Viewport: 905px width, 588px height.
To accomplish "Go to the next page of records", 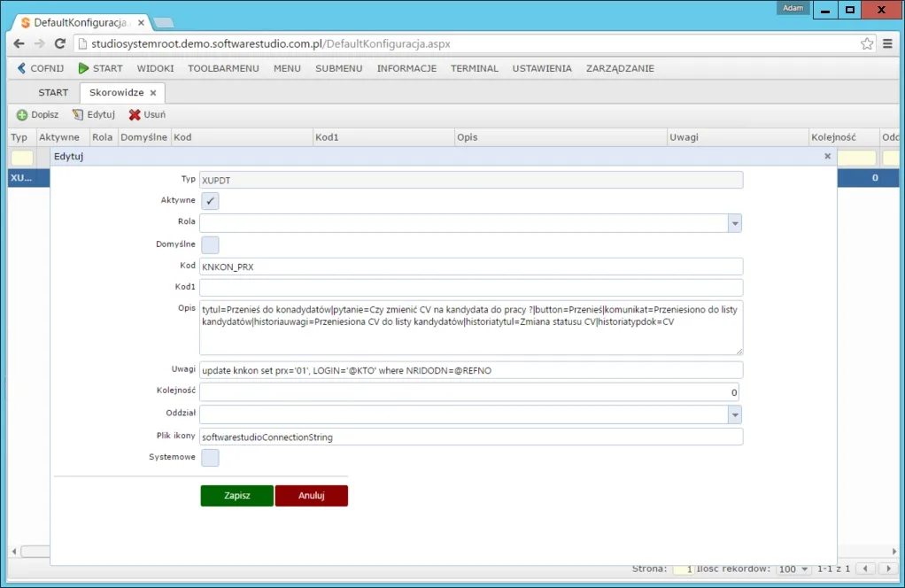I will point(888,569).
